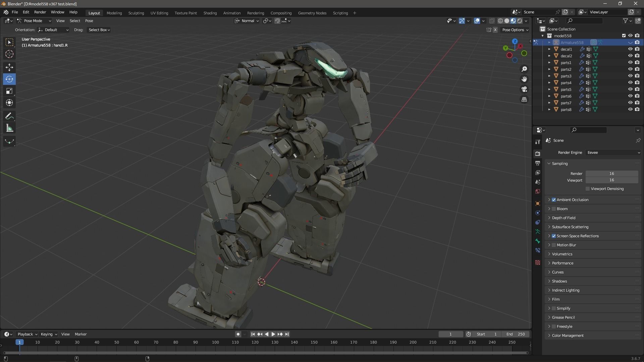Screen dimensions: 644x362
Task: Switch to rendered viewport shading
Action: [520, 21]
